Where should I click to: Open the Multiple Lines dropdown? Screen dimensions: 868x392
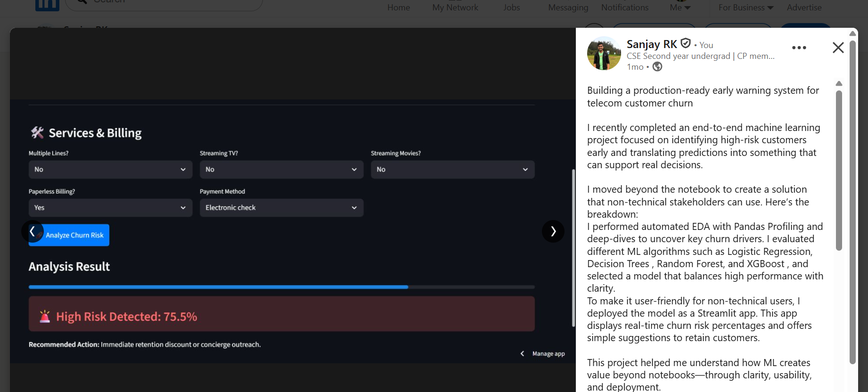coord(110,170)
